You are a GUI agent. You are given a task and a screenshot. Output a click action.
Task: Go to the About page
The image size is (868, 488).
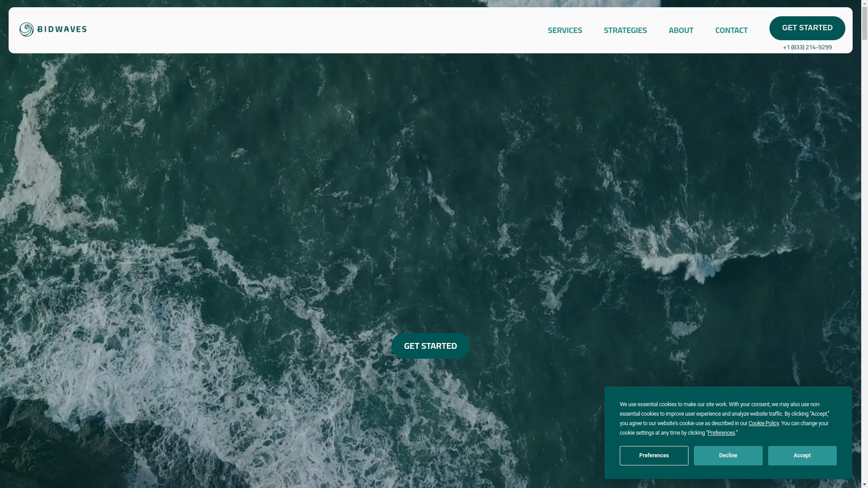[681, 30]
